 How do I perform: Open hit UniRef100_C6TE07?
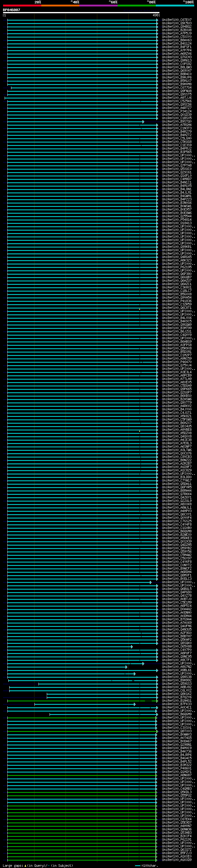tap(176, 20)
